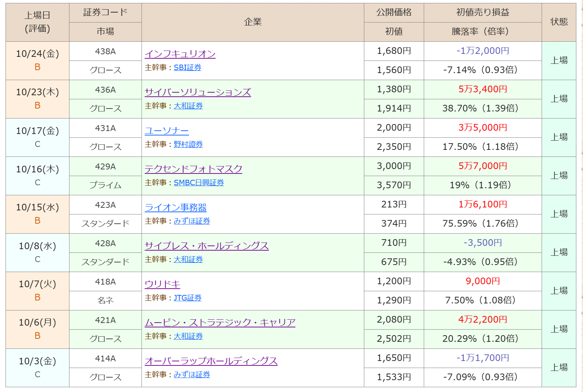Image resolution: width=583 pixels, height=392 pixels.
Task: Open the テクセンドフォトマスク company link
Action: 193,169
